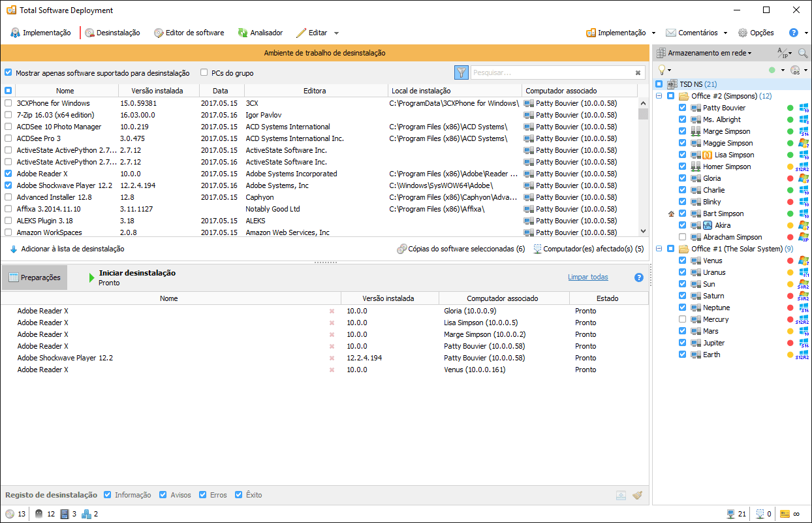Open the Analisador tool
This screenshot has width=812, height=523.
pos(260,33)
